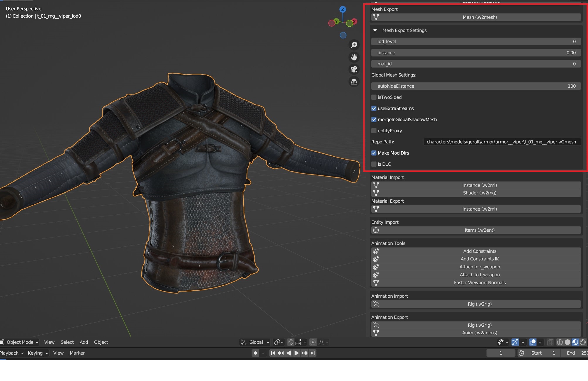Click the green Y axis gizmo handle
This screenshot has width=588, height=381.
pos(337,21)
